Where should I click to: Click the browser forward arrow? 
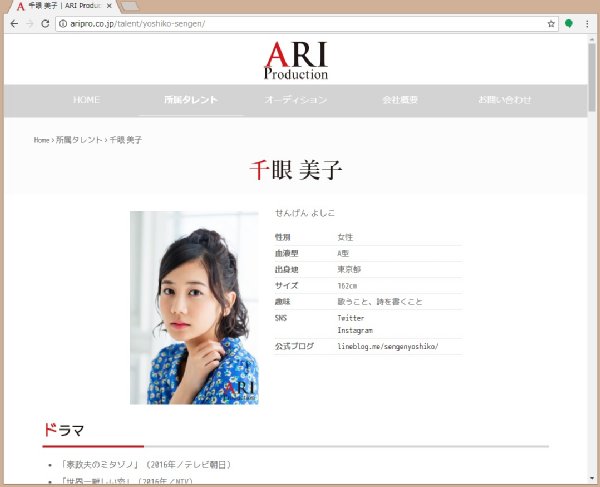[30, 24]
